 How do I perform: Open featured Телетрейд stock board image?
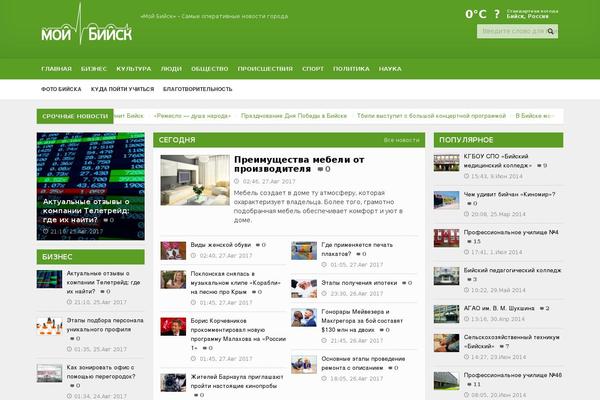click(91, 186)
